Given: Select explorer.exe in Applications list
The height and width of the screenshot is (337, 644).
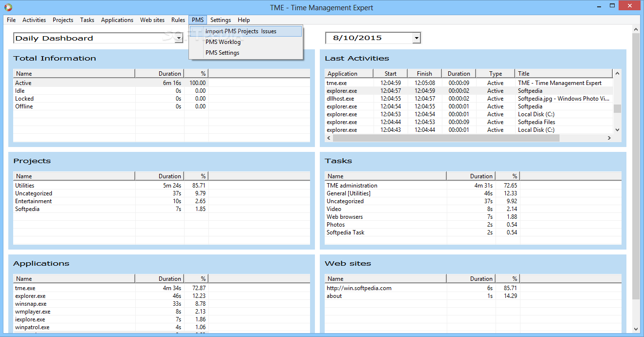Looking at the screenshot, I should point(161,296).
